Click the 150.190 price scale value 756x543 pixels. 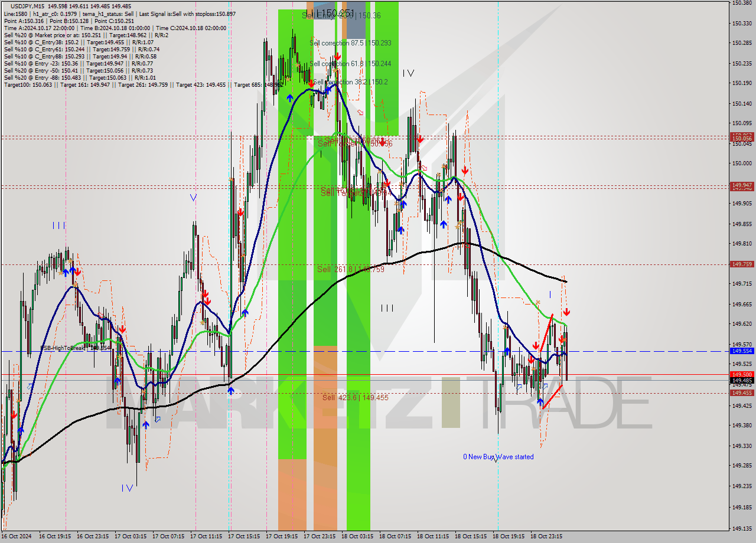742,83
